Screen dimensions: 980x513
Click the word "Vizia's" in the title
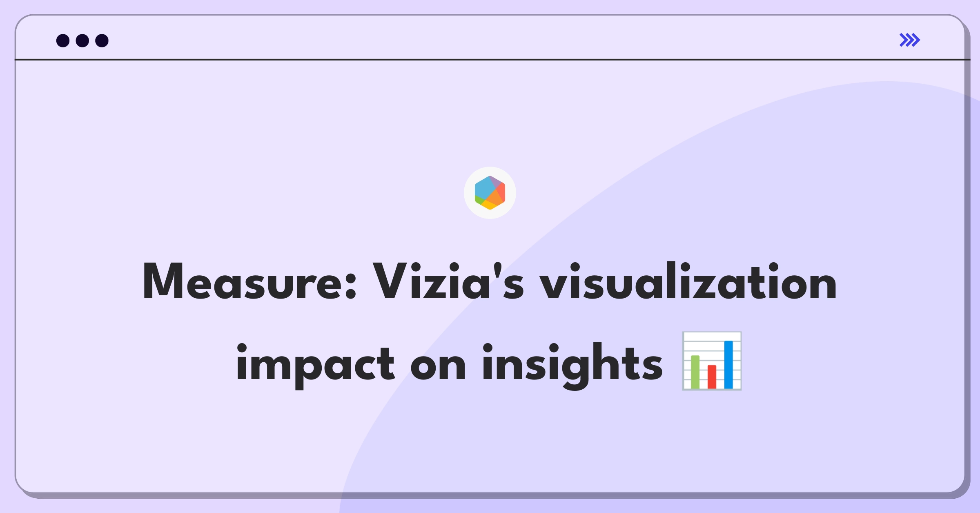[448, 282]
